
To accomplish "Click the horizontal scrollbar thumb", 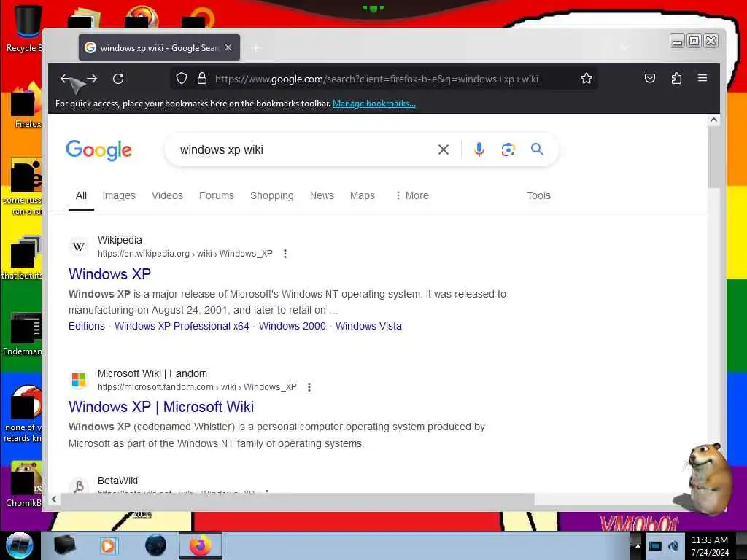I will coord(298,499).
